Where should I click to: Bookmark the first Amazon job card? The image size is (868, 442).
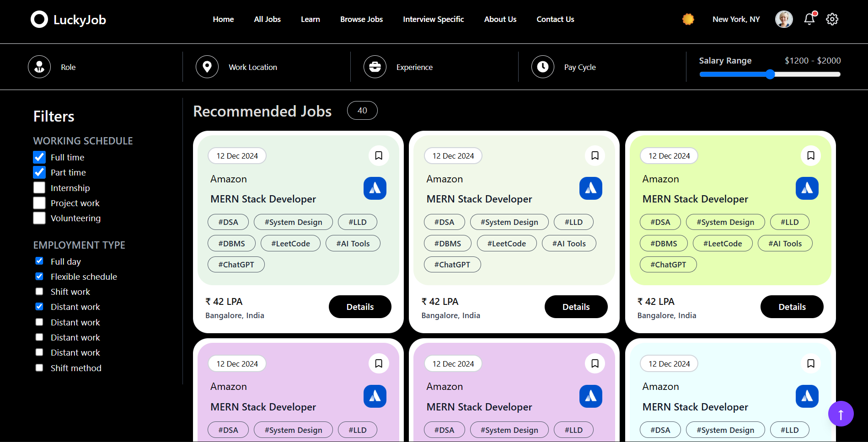pyautogui.click(x=379, y=156)
